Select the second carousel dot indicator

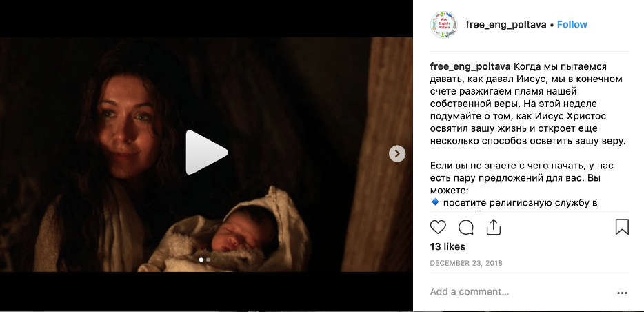[x=208, y=260]
